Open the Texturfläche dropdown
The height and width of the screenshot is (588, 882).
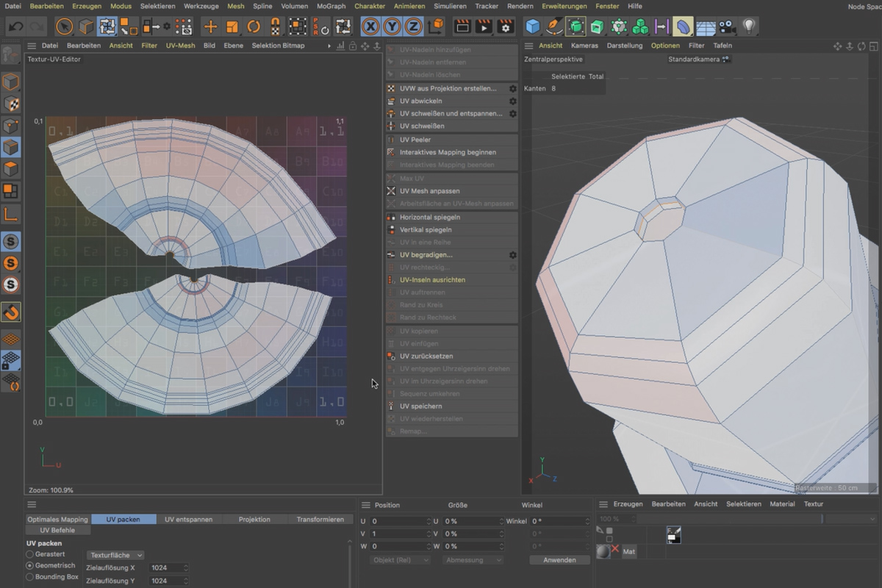tap(116, 555)
